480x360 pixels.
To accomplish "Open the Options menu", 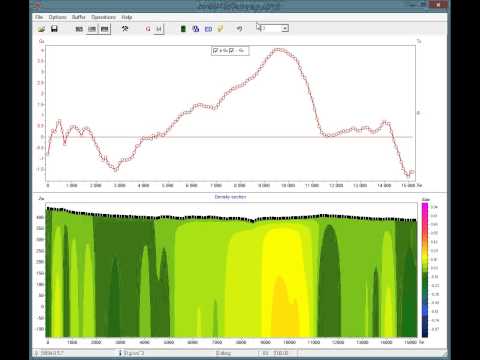I will point(57,17).
